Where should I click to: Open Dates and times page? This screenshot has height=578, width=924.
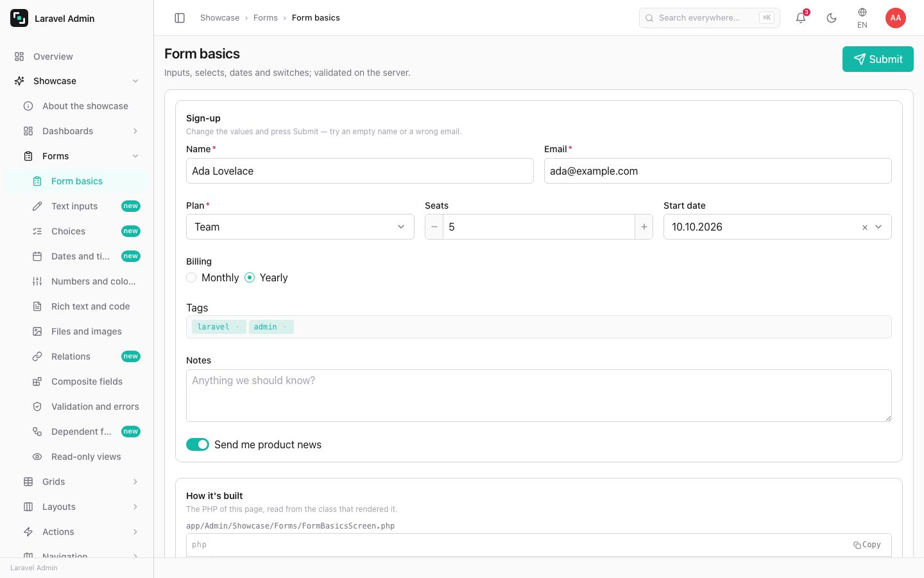[77, 256]
